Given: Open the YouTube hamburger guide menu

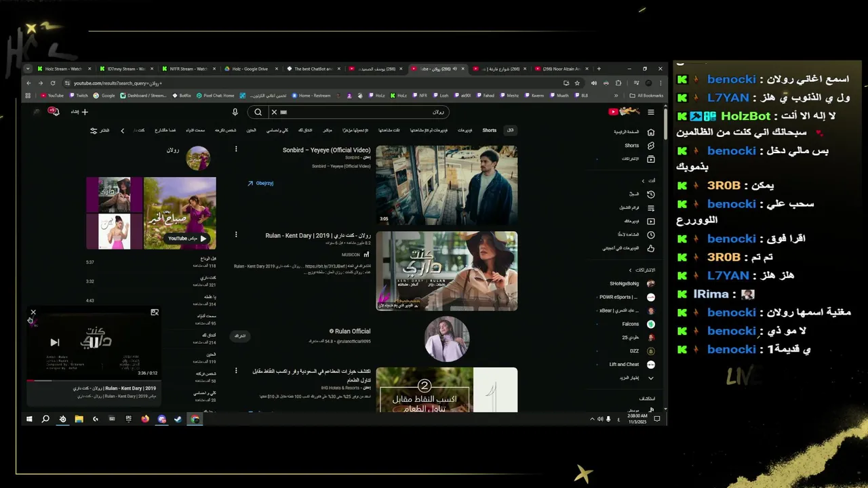Looking at the screenshot, I should click(651, 112).
